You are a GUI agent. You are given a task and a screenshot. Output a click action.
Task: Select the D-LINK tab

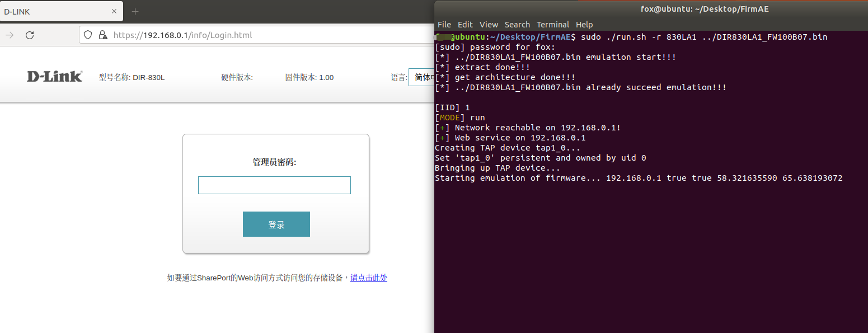point(61,11)
